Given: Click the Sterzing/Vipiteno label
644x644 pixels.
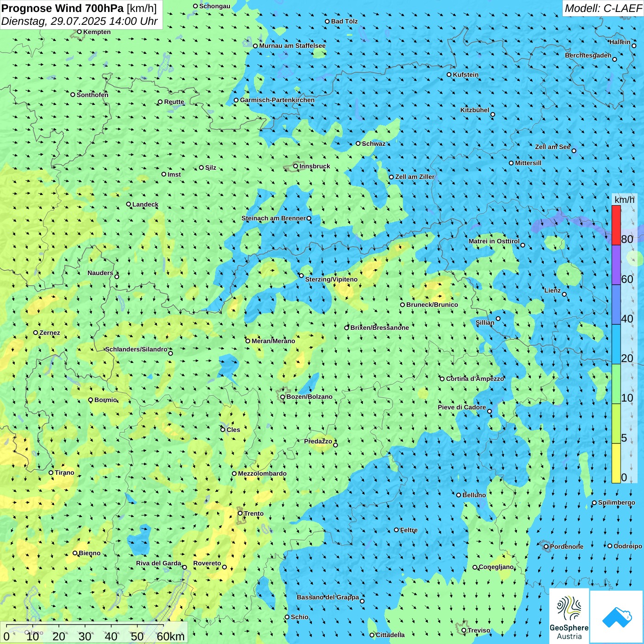Looking at the screenshot, I should (x=331, y=279).
